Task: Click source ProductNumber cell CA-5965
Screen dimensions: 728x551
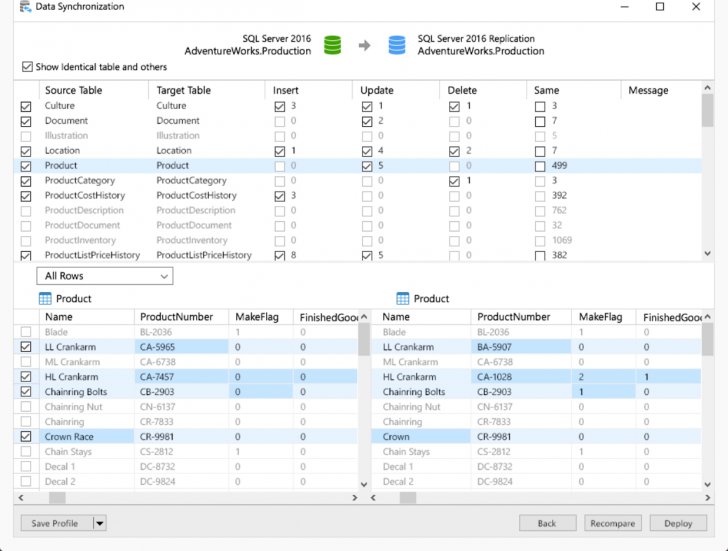Action: [x=182, y=347]
